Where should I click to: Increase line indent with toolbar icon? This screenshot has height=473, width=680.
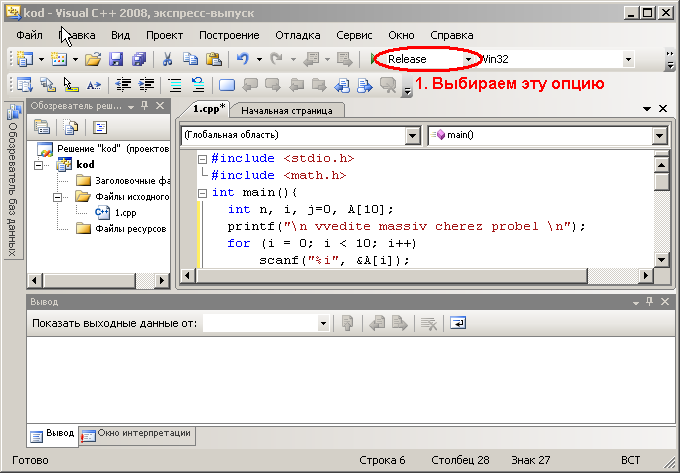tap(146, 85)
